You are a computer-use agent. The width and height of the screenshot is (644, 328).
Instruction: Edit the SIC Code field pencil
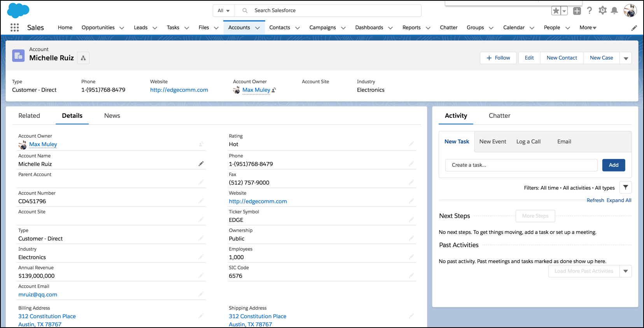tap(411, 276)
